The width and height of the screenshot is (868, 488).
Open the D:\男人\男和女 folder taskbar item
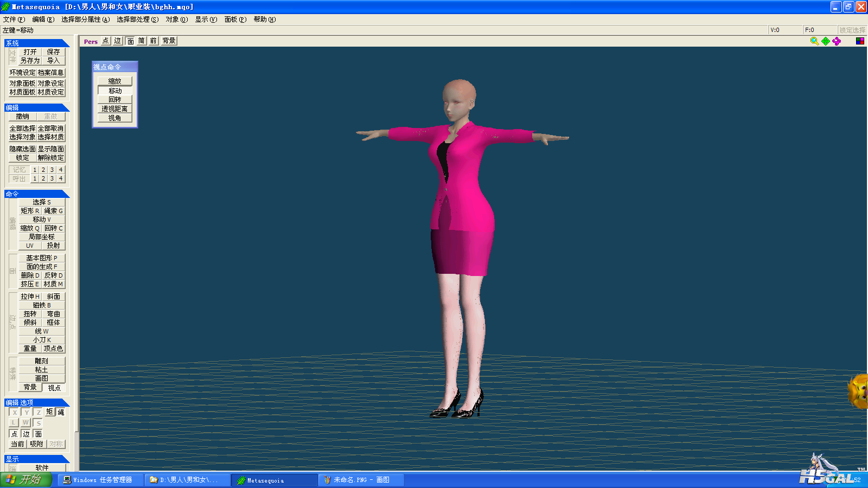187,480
